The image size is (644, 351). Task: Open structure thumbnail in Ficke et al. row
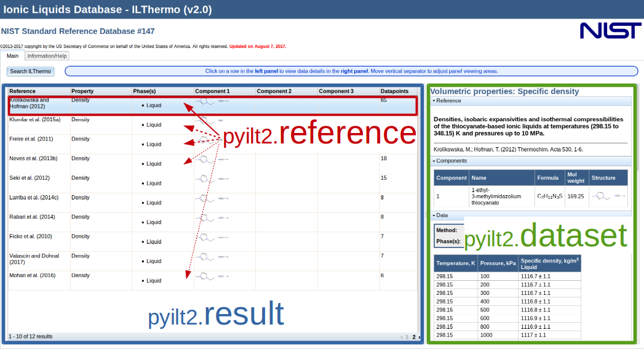(212, 238)
